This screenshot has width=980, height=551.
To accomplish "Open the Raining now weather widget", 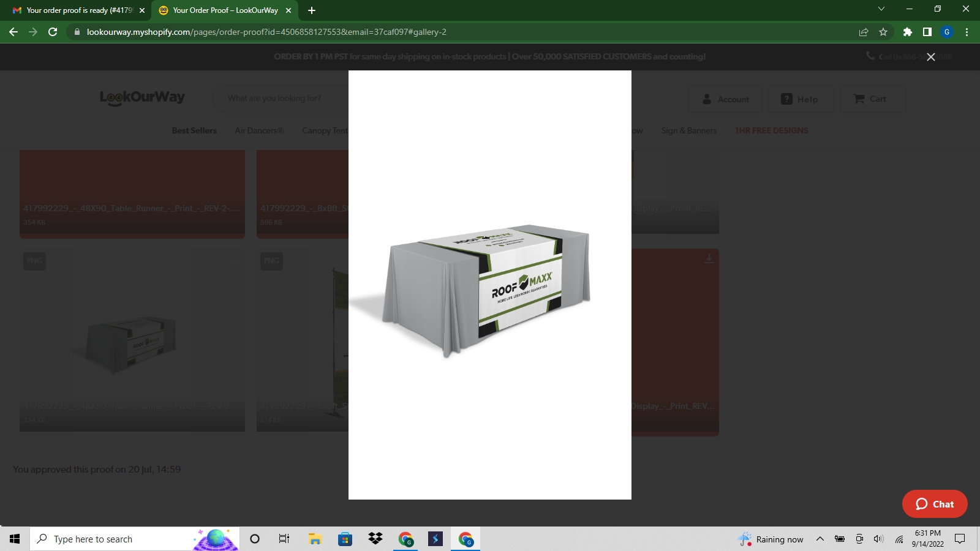I will pos(771,539).
